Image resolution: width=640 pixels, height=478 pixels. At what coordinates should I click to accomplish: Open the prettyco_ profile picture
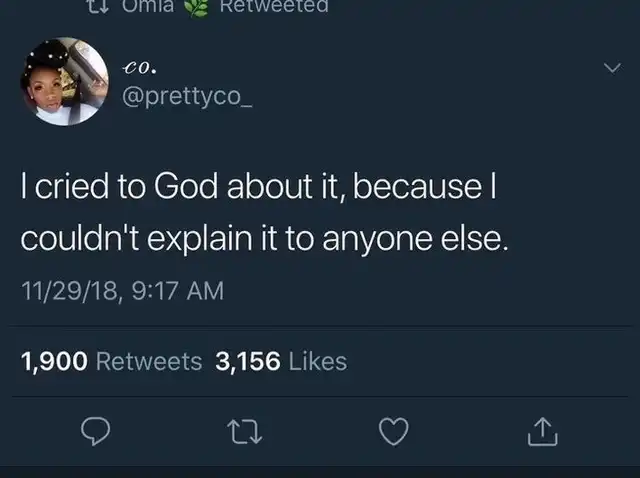[65, 82]
